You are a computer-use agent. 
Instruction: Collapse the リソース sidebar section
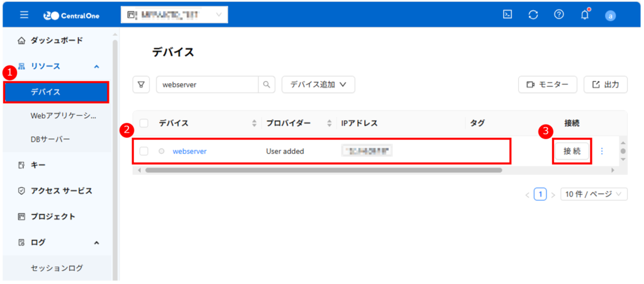pyautogui.click(x=96, y=66)
